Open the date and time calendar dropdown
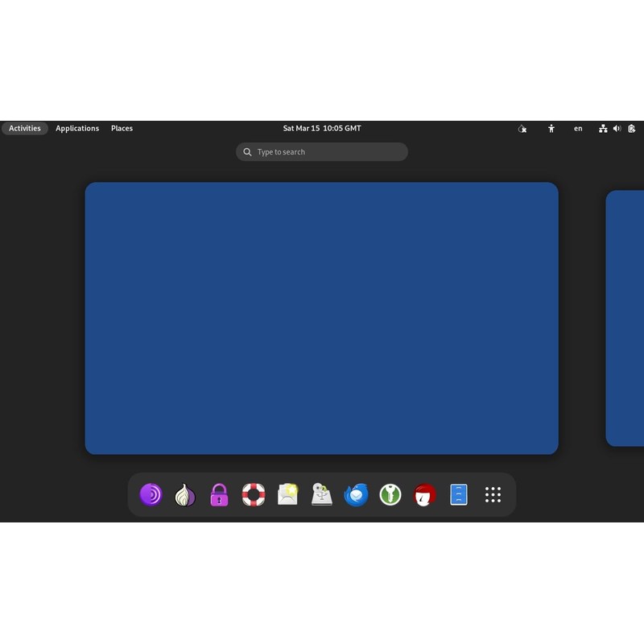This screenshot has width=644, height=644. coord(322,129)
